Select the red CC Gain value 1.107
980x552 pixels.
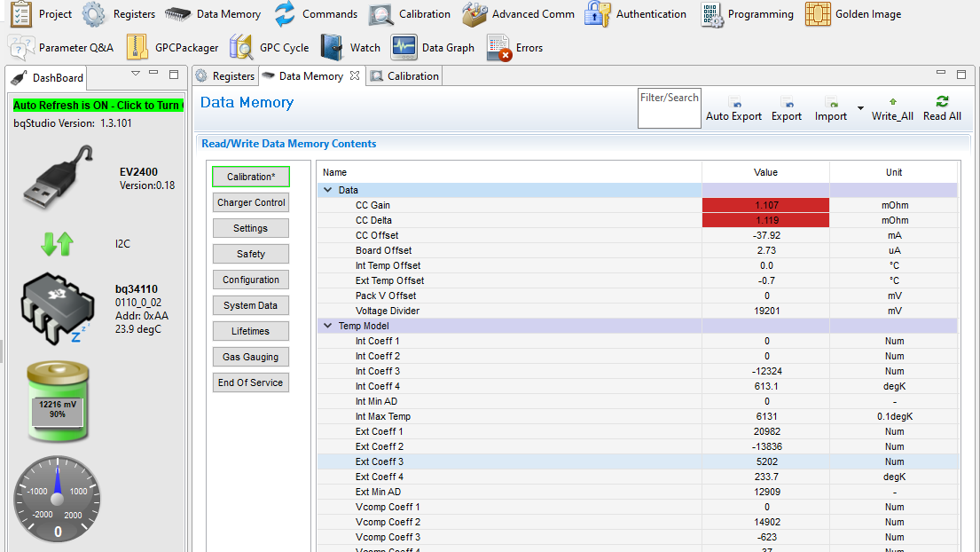[765, 205]
